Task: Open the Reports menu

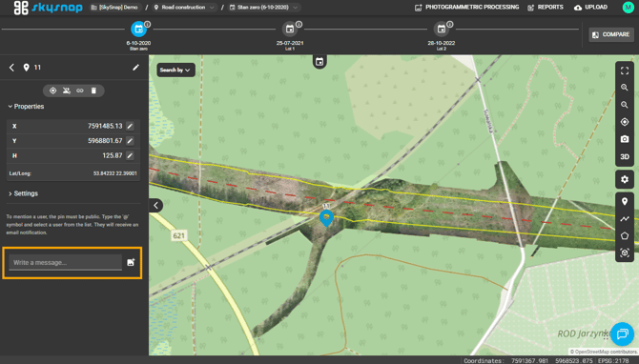Action: [546, 8]
